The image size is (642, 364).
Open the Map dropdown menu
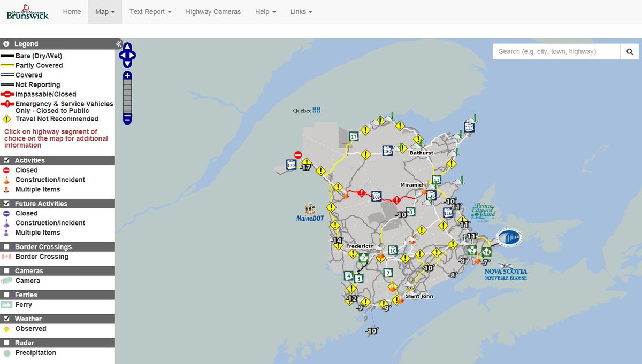[105, 12]
